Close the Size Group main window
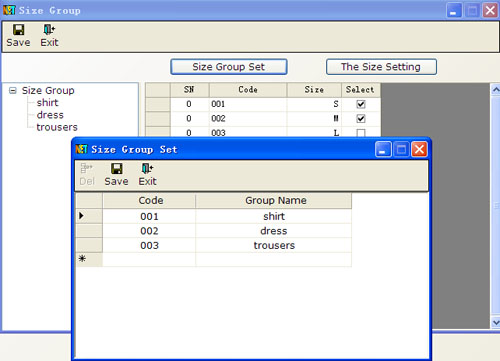This screenshot has height=361, width=500. 490,11
